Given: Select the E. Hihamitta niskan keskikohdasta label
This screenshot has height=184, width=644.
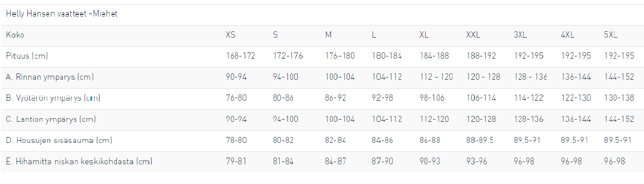Looking at the screenshot, I should click(x=79, y=161).
